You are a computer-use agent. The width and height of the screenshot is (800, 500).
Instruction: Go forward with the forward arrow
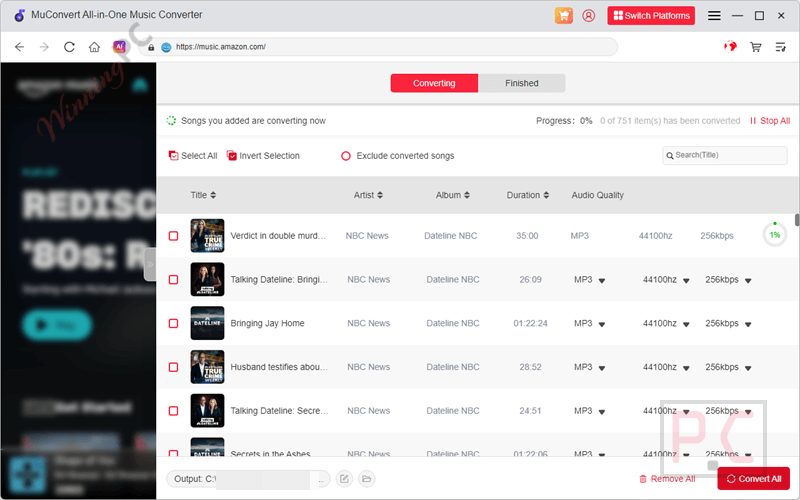44,47
